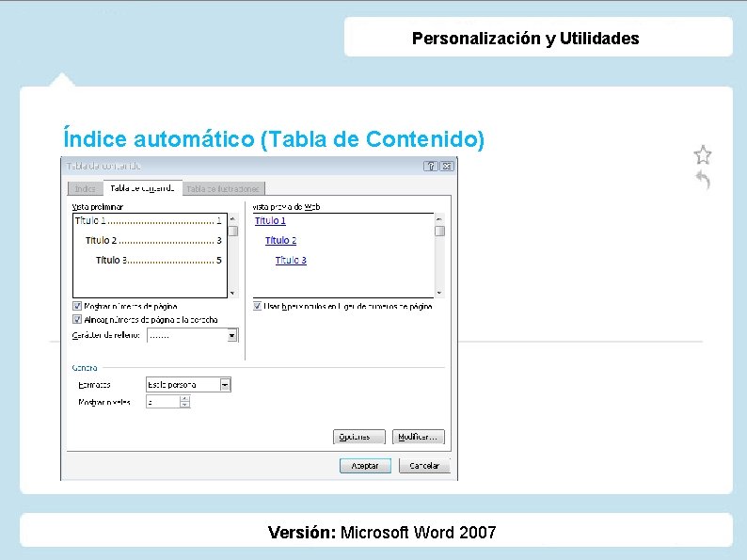Image resolution: width=747 pixels, height=560 pixels.
Task: Click the web preview scrollbar thumb
Action: click(x=439, y=231)
